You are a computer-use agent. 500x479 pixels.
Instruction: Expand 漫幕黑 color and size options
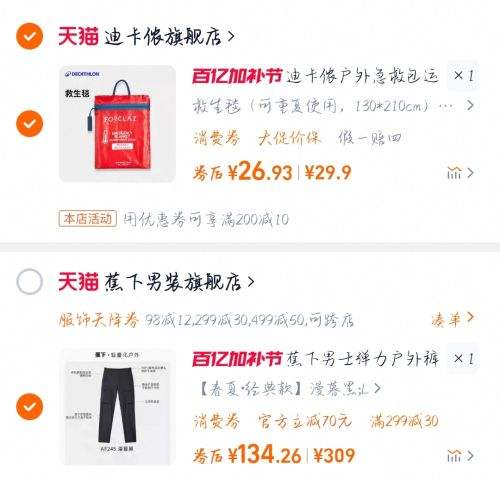coord(289,389)
